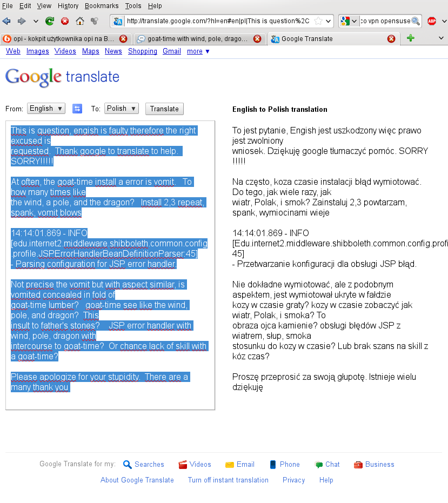Viewport: 448px width, 503px height.
Task: Open the search engine selector dropdown
Action: tap(350, 21)
